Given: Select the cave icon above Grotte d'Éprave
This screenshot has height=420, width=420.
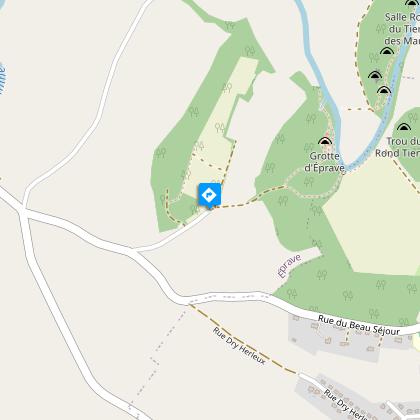Looking at the screenshot, I should [325, 141].
